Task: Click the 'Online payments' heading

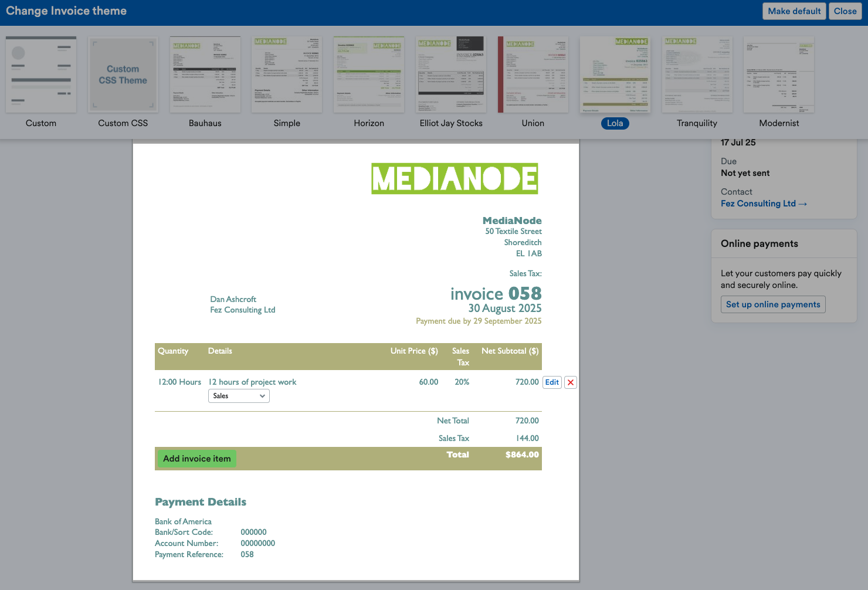Action: pos(759,243)
